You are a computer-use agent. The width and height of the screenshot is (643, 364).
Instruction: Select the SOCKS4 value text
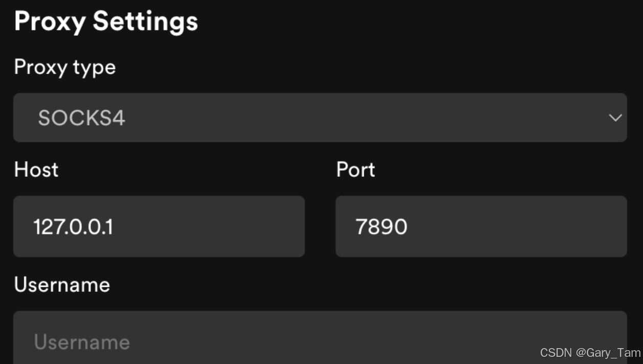[82, 118]
